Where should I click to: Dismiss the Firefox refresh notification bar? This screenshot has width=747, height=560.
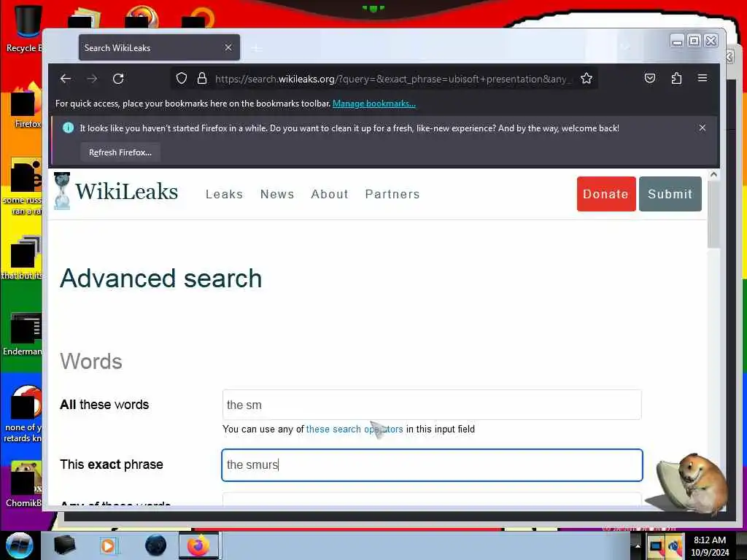point(703,128)
